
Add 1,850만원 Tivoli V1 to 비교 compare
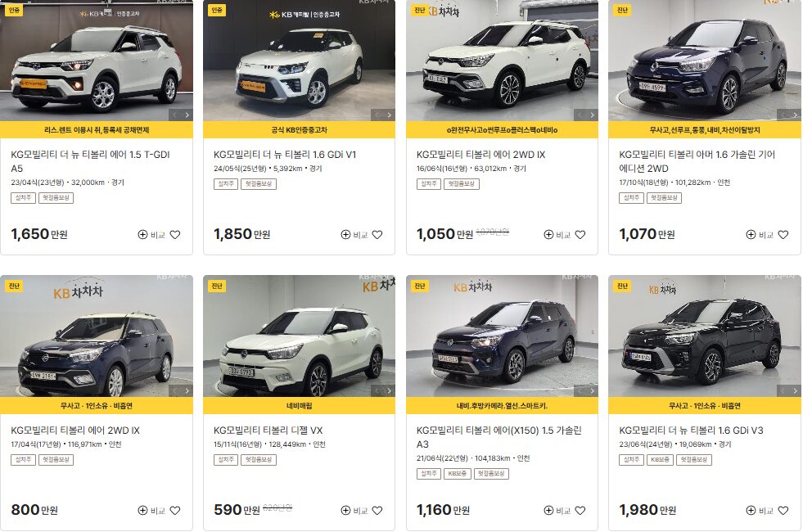tap(354, 235)
